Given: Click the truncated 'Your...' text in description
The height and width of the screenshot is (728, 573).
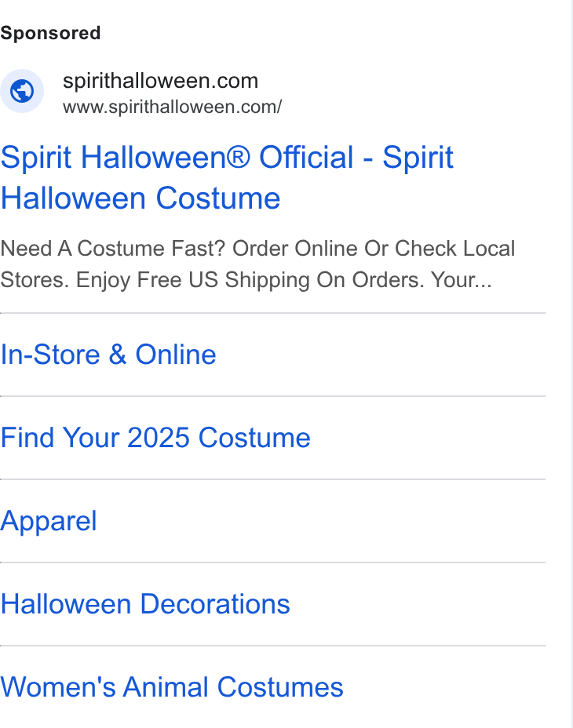Looking at the screenshot, I should (461, 280).
